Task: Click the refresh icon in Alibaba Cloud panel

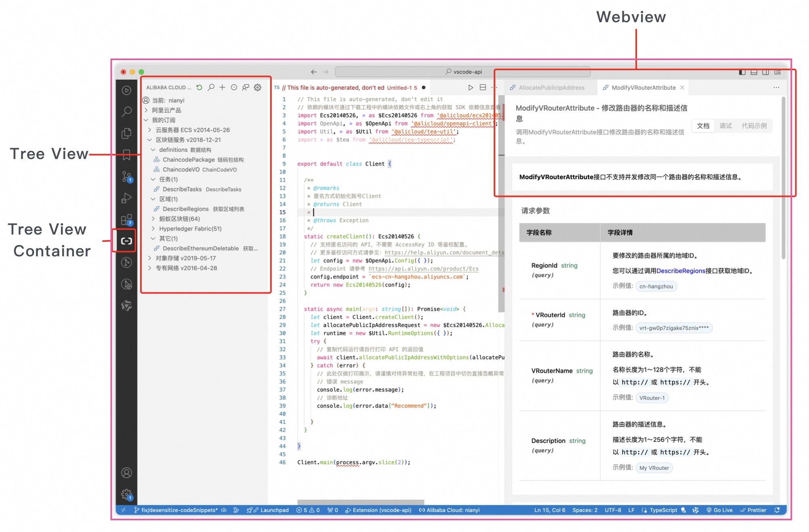Action: pos(199,87)
